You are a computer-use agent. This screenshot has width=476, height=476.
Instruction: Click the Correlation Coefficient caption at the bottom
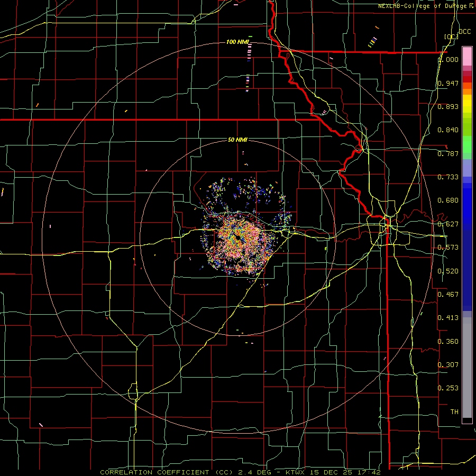pos(240,472)
